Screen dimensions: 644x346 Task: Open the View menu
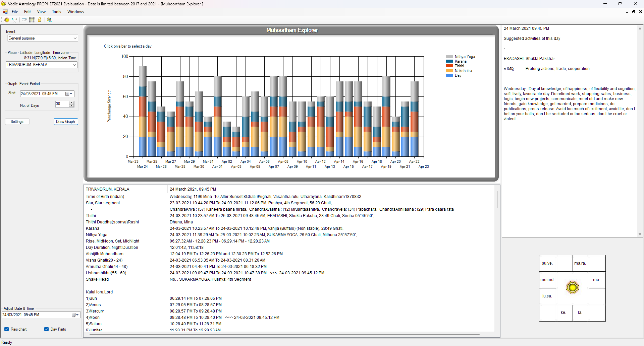pos(41,12)
